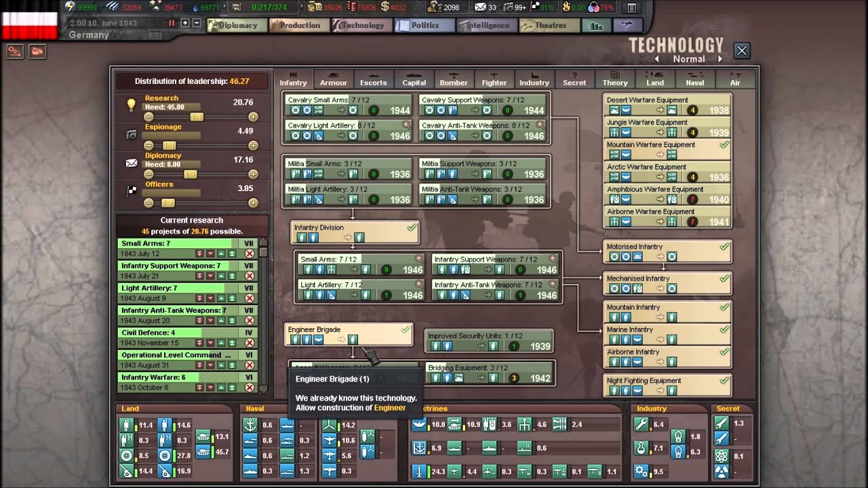Image resolution: width=868 pixels, height=488 pixels.
Task: Decrease game speed with minus button
Action: coord(197,22)
